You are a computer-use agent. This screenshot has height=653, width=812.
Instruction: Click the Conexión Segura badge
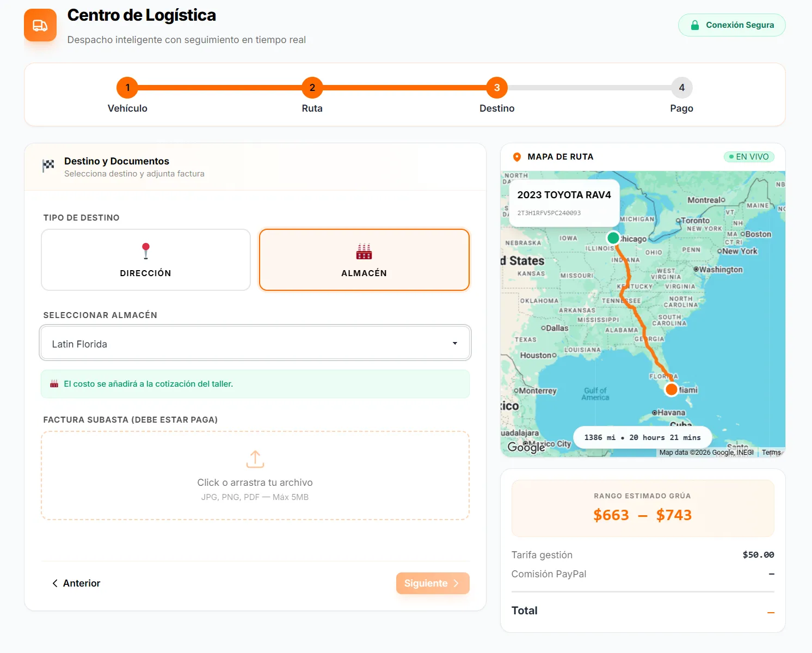pos(732,25)
